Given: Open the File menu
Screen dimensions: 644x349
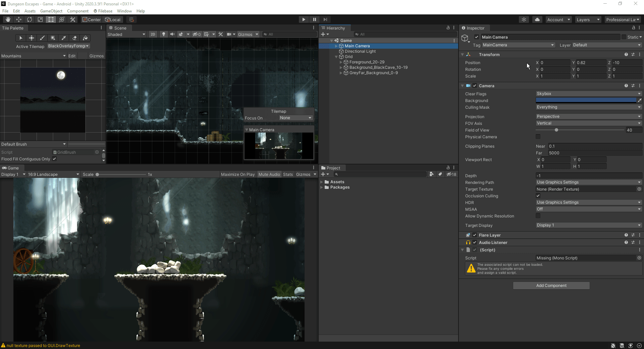Looking at the screenshot, I should (5, 11).
